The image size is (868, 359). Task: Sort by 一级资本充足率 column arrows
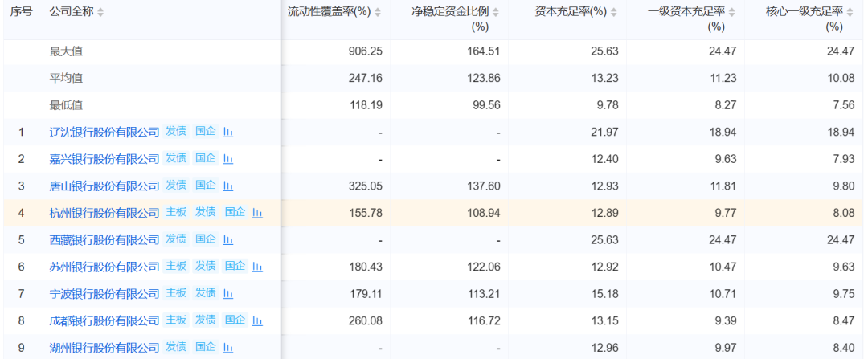[732, 12]
